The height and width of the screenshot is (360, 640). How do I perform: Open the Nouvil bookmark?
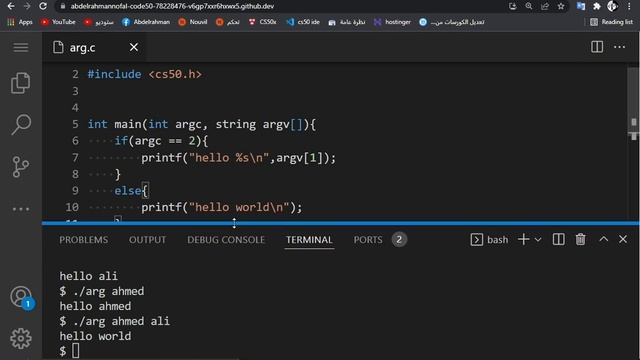(x=193, y=22)
